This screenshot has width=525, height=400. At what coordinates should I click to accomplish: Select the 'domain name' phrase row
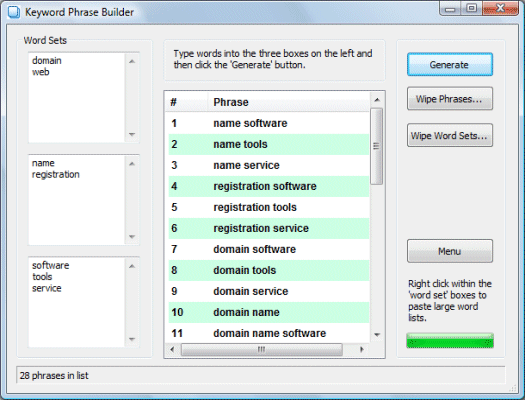point(269,312)
